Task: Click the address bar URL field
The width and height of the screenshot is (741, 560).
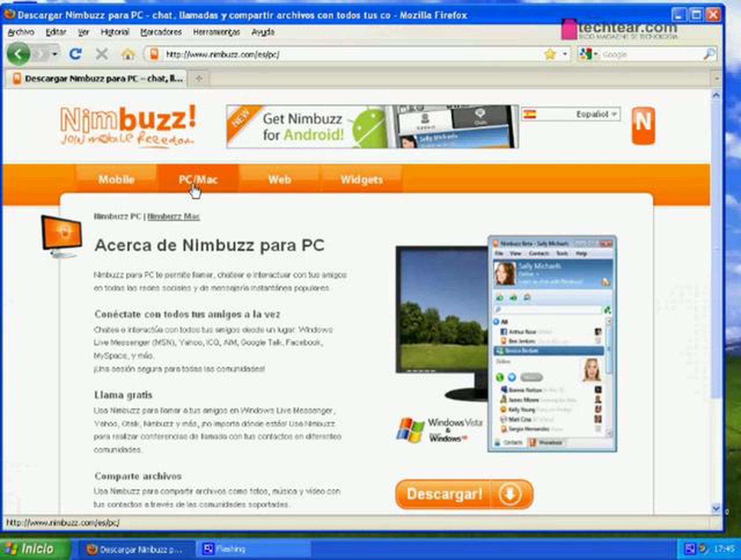Action: click(352, 54)
